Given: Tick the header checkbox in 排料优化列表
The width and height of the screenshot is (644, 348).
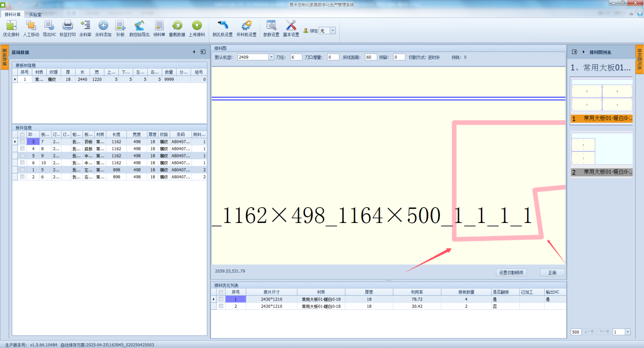Looking at the screenshot, I should [221, 292].
